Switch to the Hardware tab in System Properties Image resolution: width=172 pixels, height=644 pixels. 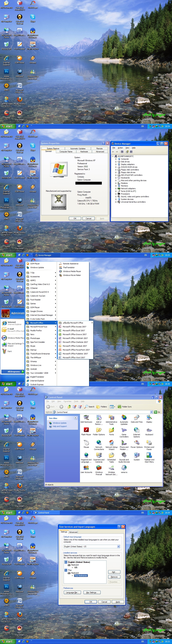point(84,151)
